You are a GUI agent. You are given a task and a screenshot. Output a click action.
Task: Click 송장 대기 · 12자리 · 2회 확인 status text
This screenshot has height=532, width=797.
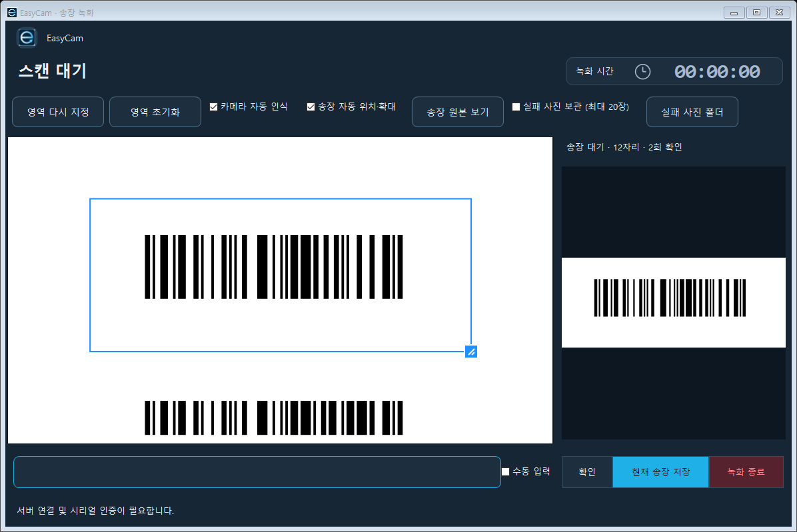tap(624, 147)
